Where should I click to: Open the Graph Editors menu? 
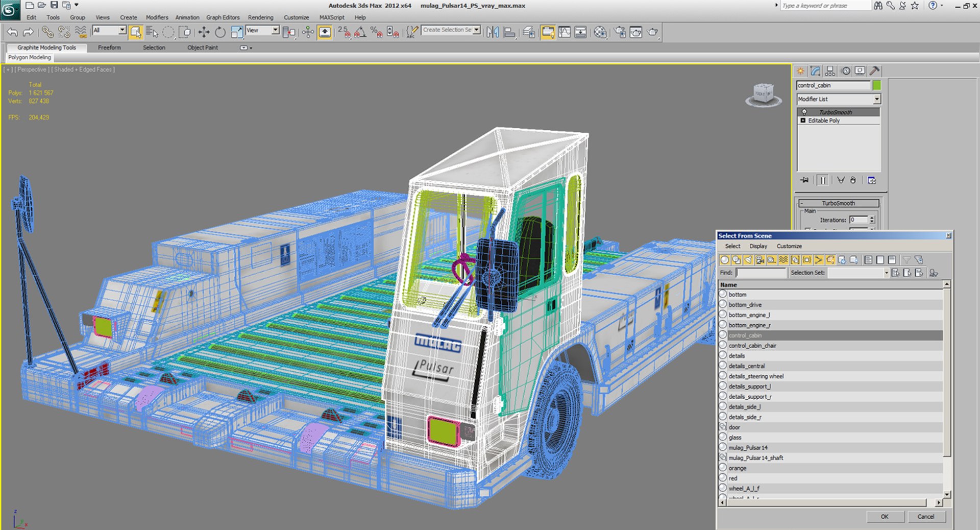point(223,17)
